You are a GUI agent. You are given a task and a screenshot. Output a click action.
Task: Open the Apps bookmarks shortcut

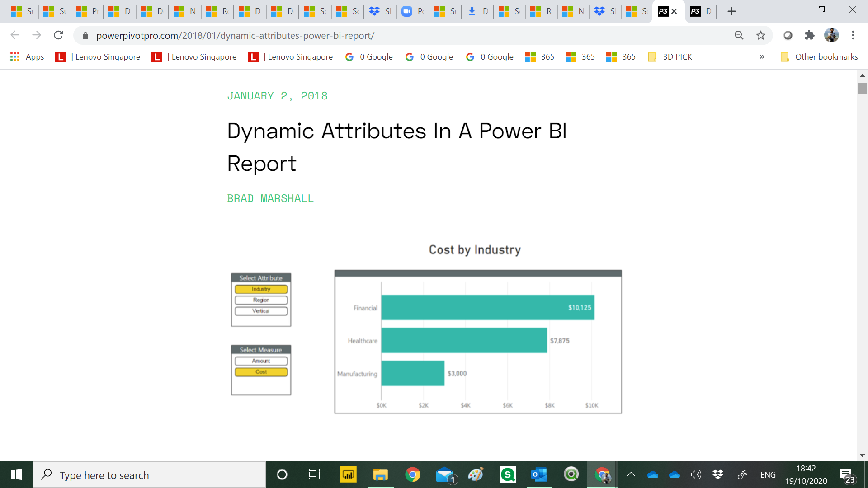pos(27,57)
